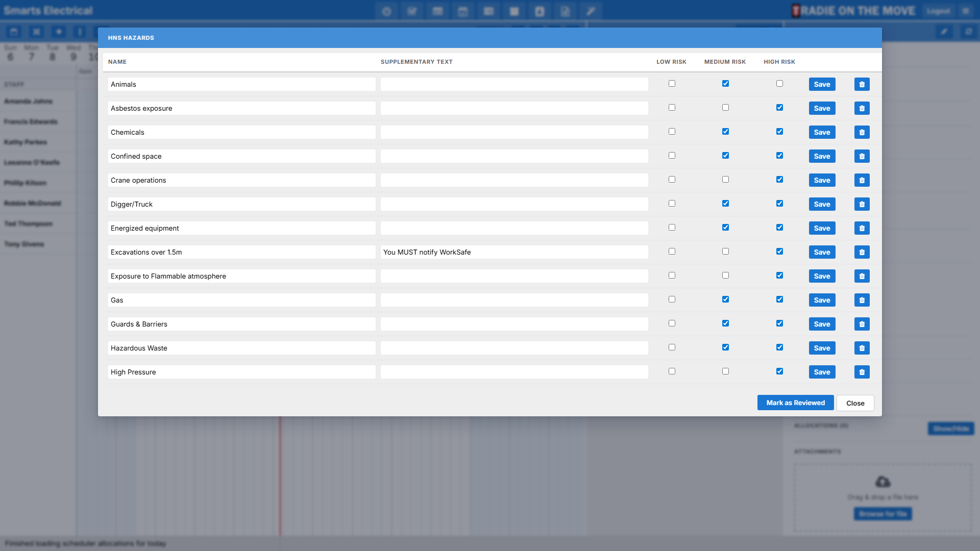
Task: Delete the Asbestos exposure hazard
Action: pos(862,108)
